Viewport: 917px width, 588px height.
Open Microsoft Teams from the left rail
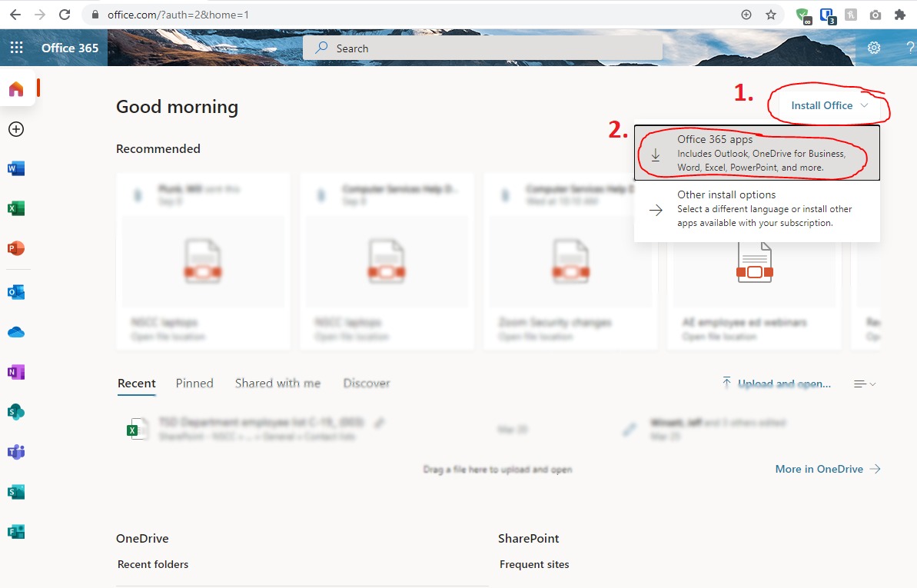[x=16, y=452]
